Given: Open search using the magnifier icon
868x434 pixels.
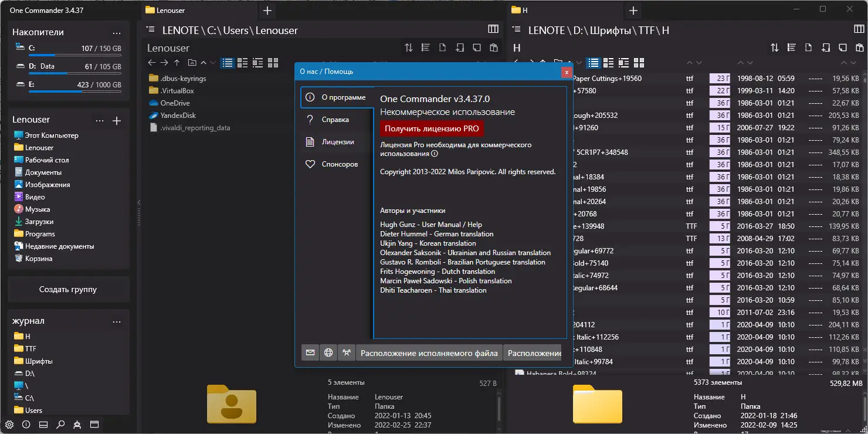Looking at the screenshot, I should coord(59,425).
